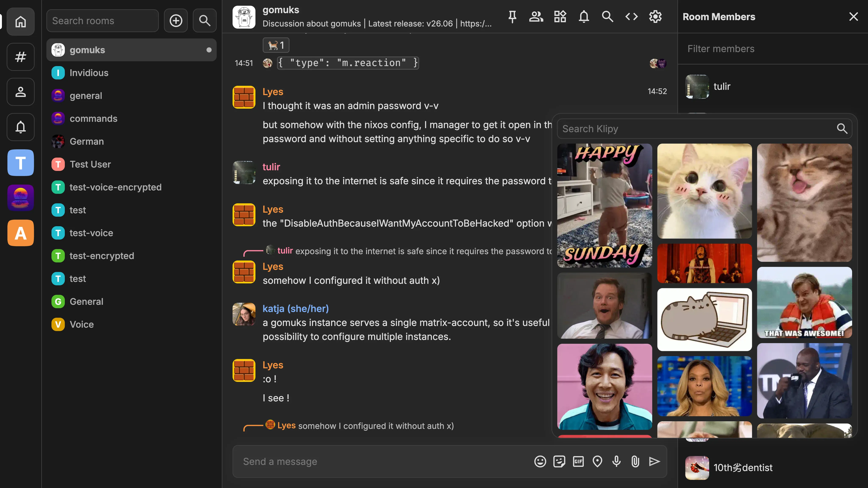
Task: Select the blue T space
Action: pos(21,162)
